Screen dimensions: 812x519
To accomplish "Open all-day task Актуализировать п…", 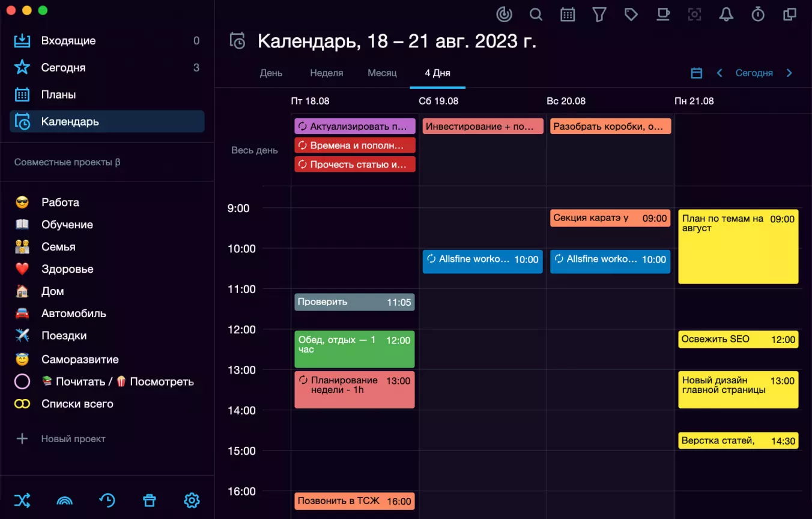I will click(354, 126).
